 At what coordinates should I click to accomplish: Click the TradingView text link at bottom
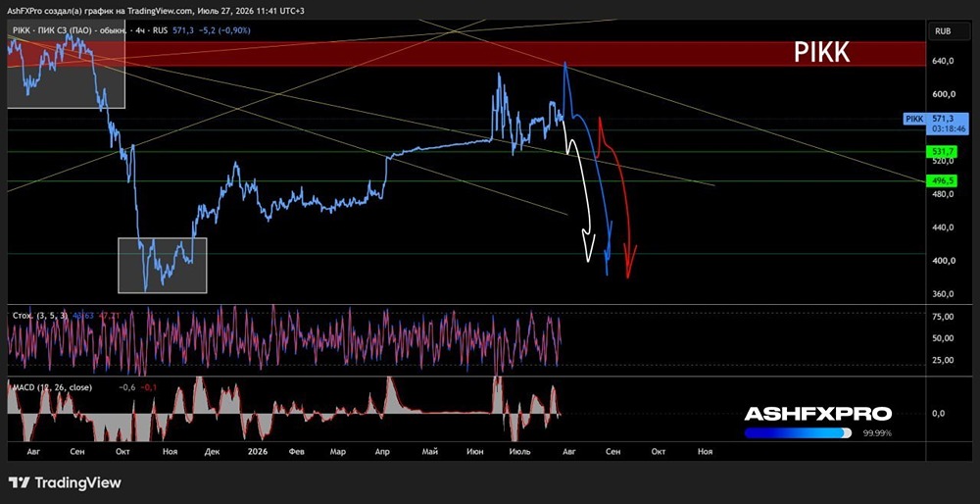pos(77,482)
